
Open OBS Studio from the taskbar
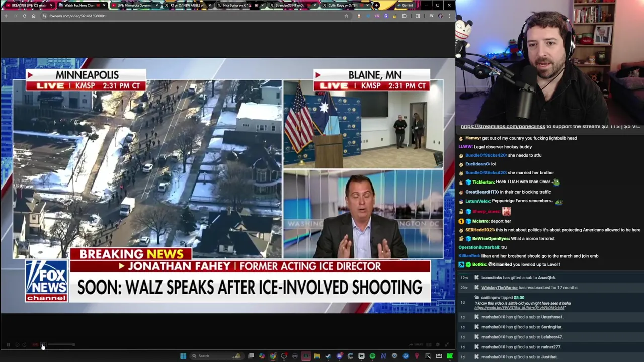coord(284,356)
